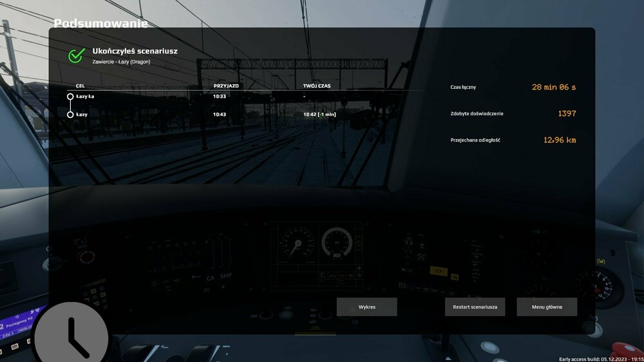644x362 pixels.
Task: Click the 'Łazy Ła' station name
Action: [x=85, y=96]
